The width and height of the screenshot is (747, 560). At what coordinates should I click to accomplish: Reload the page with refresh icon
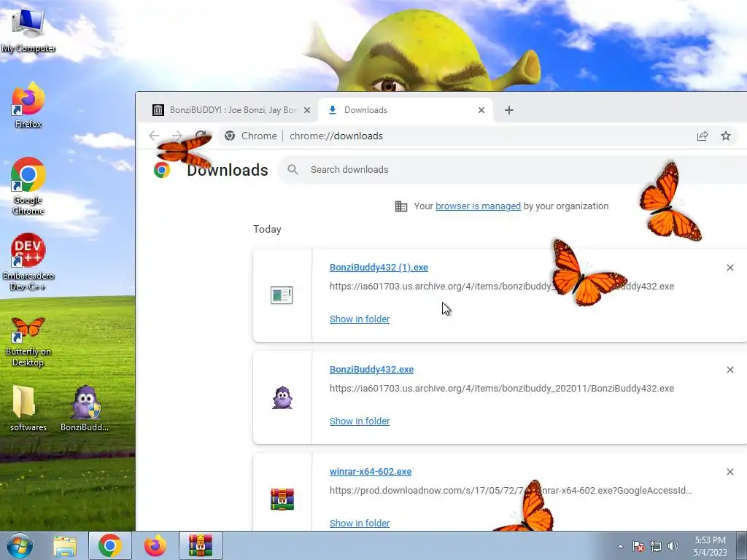pos(201,136)
